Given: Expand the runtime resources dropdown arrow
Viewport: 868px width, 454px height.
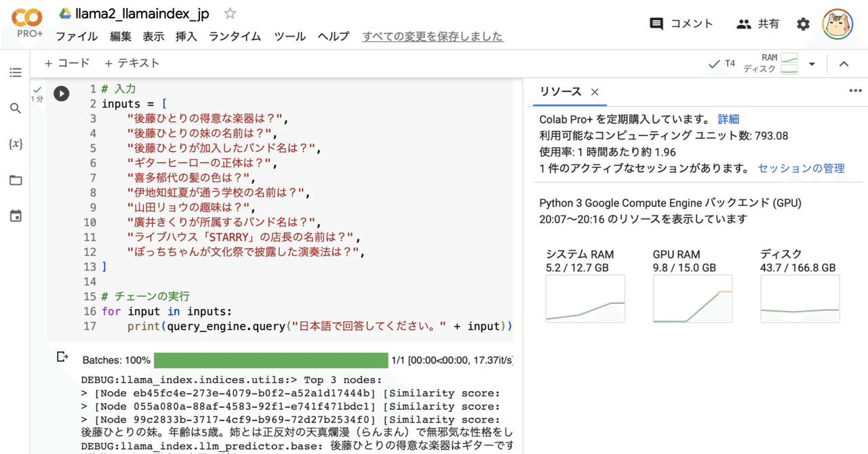Looking at the screenshot, I should tap(812, 63).
